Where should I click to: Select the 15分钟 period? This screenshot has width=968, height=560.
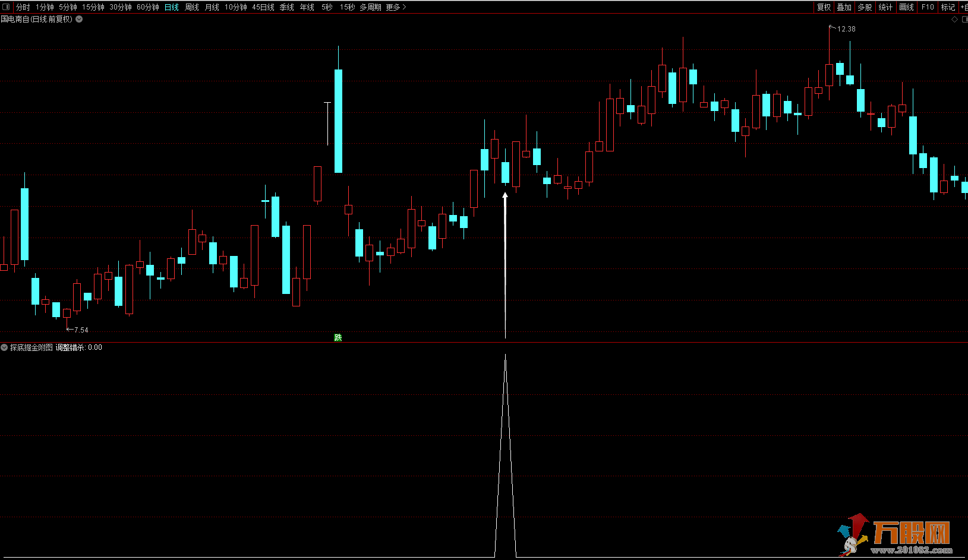tap(93, 7)
